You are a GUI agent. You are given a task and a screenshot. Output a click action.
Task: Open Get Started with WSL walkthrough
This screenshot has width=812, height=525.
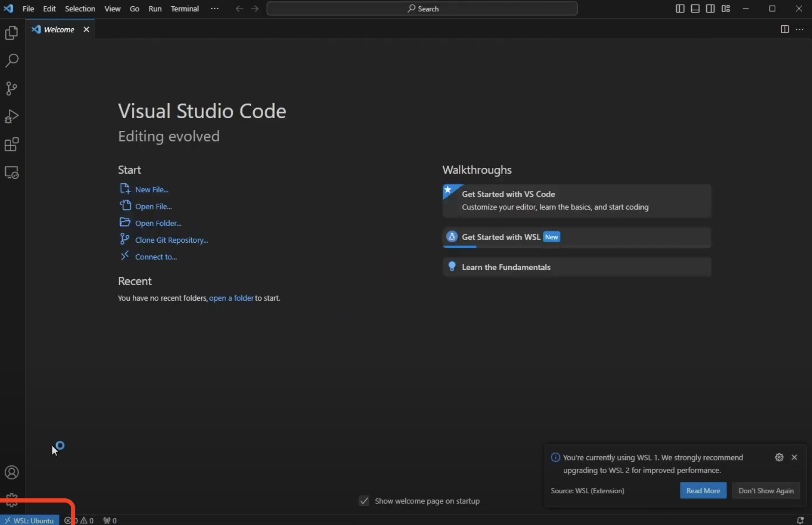577,237
